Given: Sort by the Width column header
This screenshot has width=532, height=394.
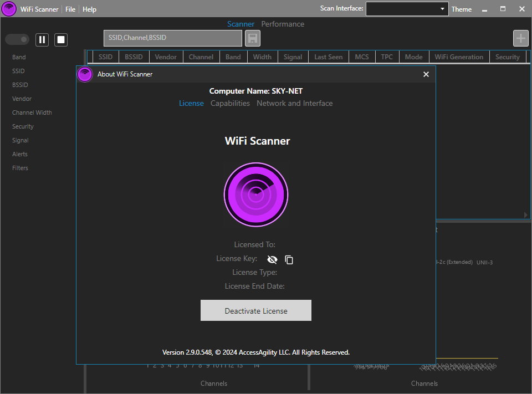Looking at the screenshot, I should pos(262,57).
